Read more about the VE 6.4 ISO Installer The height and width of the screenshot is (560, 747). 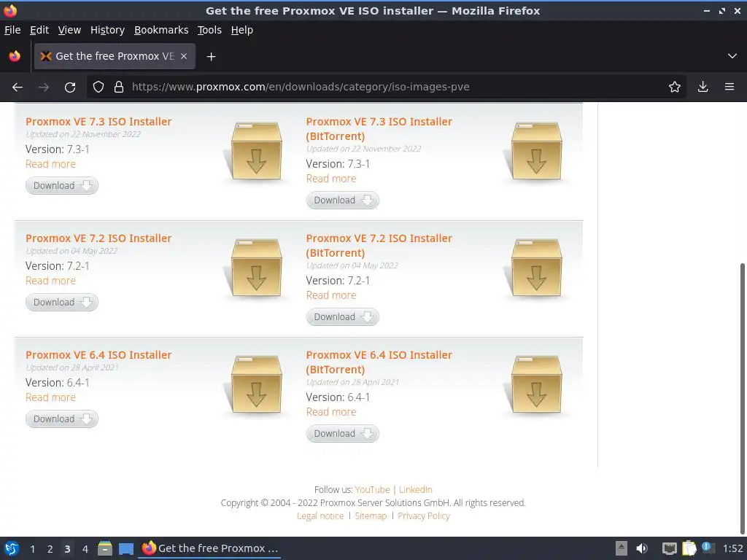tap(50, 397)
